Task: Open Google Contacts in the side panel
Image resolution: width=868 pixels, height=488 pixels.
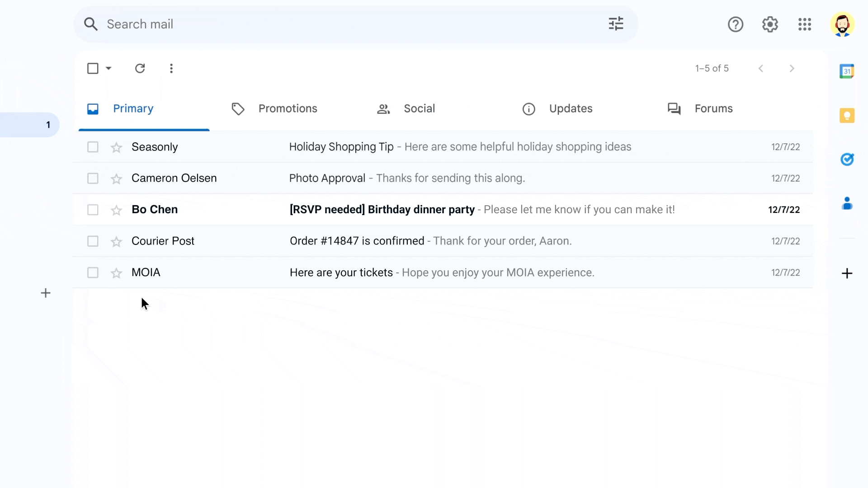Action: (848, 203)
